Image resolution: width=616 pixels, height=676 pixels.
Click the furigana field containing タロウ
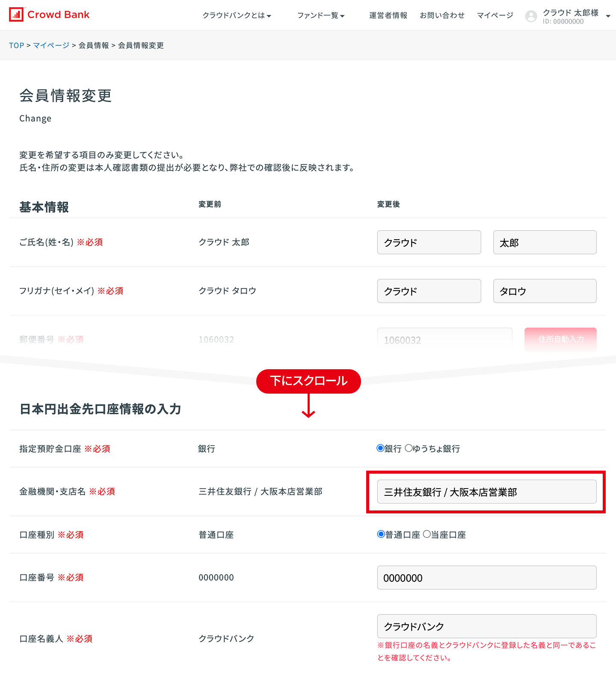(x=545, y=291)
